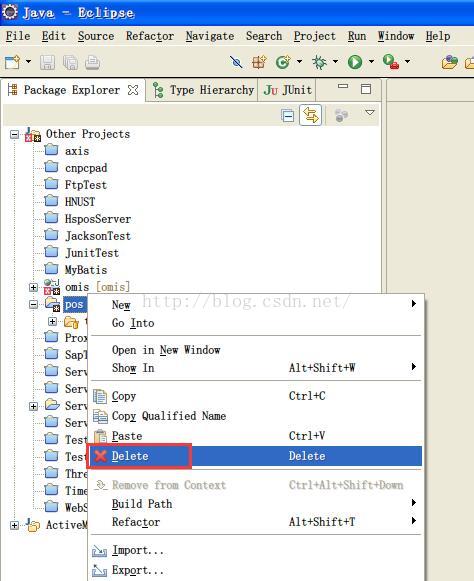
Task: Click the External Tools run icon
Action: [391, 62]
